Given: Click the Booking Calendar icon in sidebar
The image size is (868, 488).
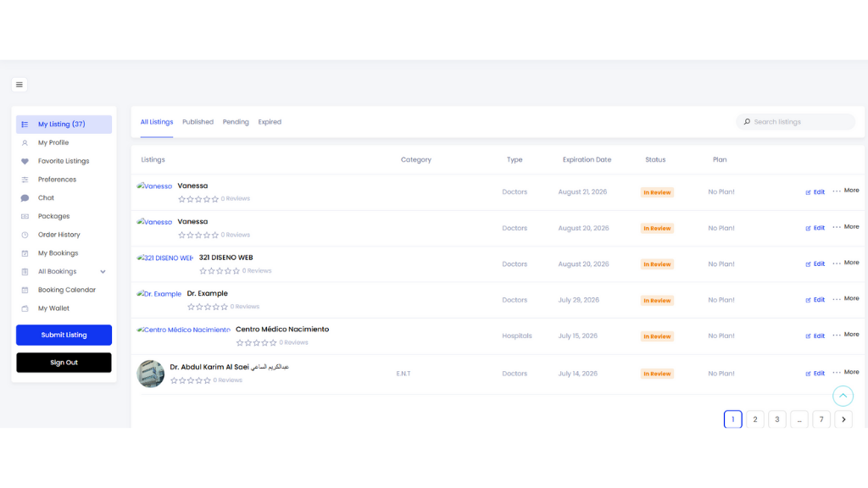Looking at the screenshot, I should point(25,290).
